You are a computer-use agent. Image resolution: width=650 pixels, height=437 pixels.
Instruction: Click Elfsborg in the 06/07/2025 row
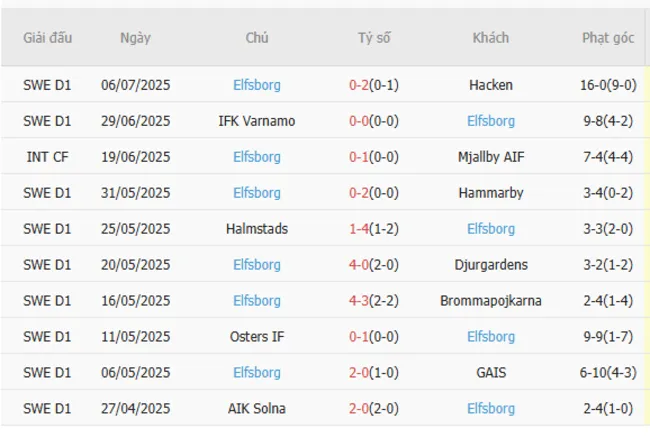pyautogui.click(x=256, y=85)
